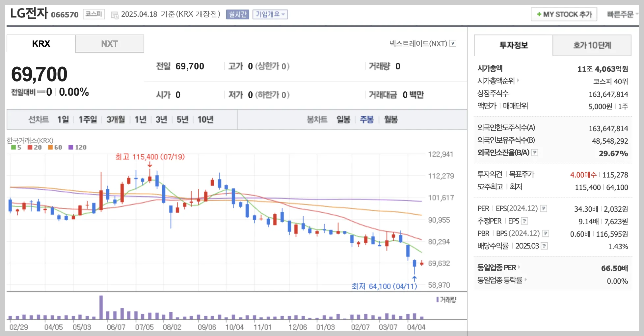Click the plus icon in MY STOCK 추가
The width and height of the screenshot is (644, 336).
(x=539, y=14)
